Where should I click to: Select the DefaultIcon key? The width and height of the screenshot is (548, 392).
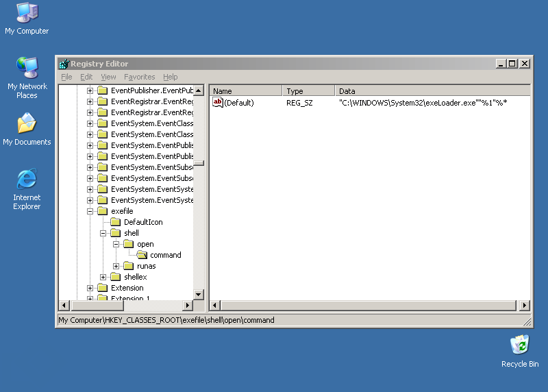[143, 222]
